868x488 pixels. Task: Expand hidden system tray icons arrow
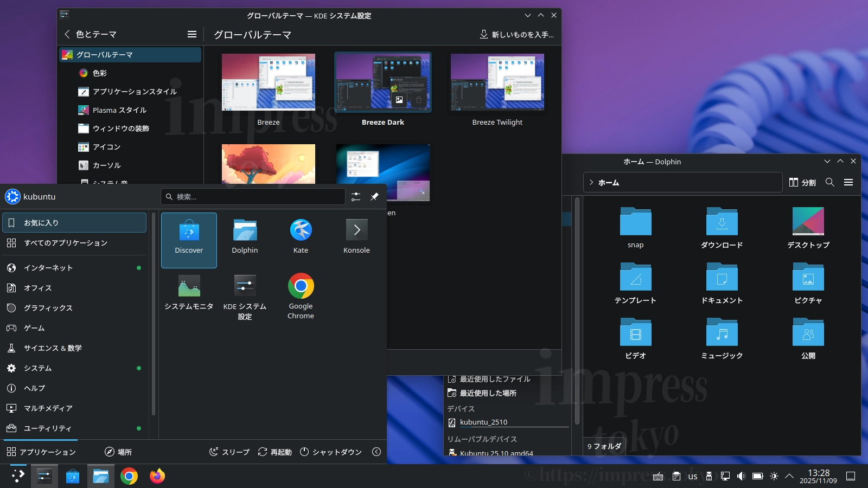pos(789,476)
